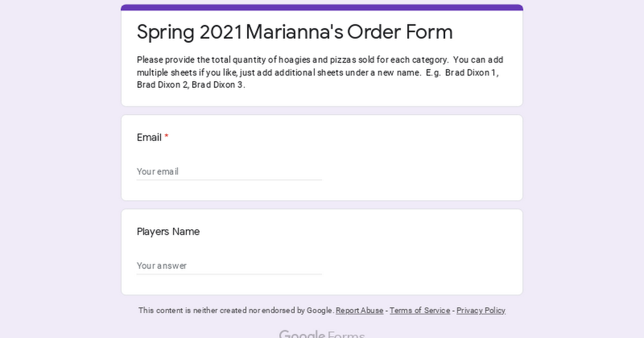
Task: Click the form description paragraph about hoagies
Action: point(320,72)
